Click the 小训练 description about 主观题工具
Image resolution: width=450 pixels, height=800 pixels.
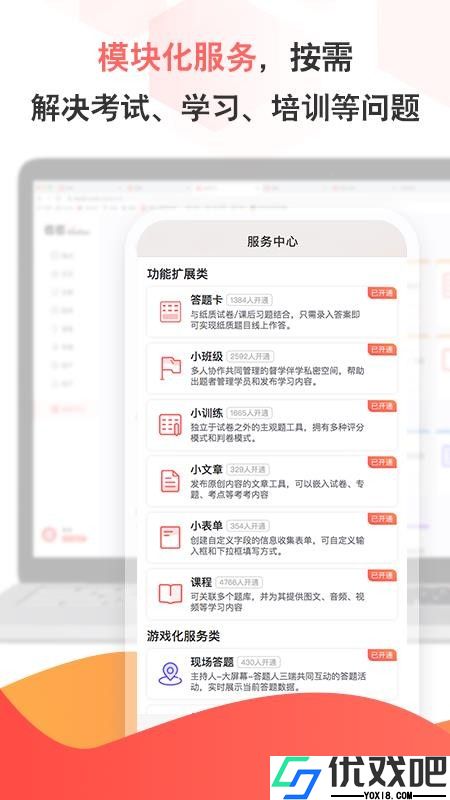pyautogui.click(x=278, y=433)
